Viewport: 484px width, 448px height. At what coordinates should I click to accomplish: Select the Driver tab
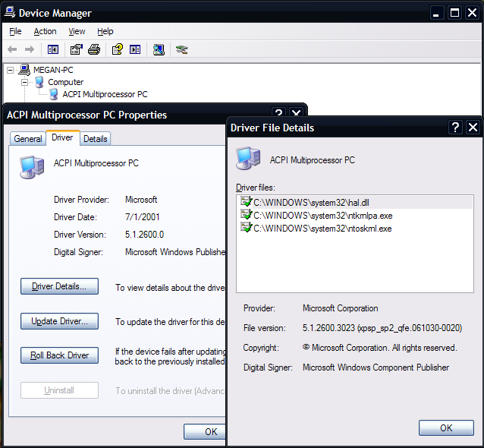[x=62, y=137]
